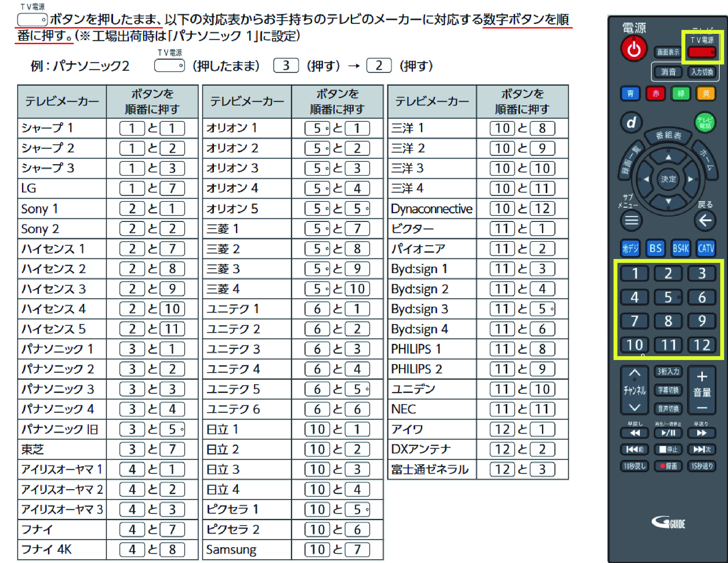Click the 戻る back arrow button
Viewport: 728px width, 563px height.
705,220
